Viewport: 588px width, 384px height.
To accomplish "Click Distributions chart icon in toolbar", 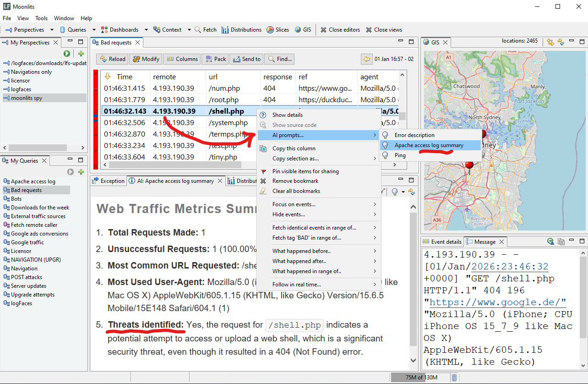I will [x=225, y=30].
